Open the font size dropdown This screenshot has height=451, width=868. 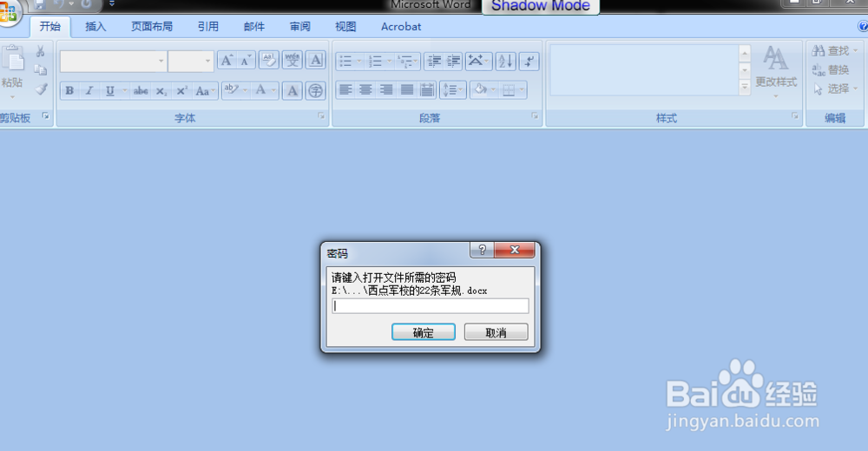point(207,61)
